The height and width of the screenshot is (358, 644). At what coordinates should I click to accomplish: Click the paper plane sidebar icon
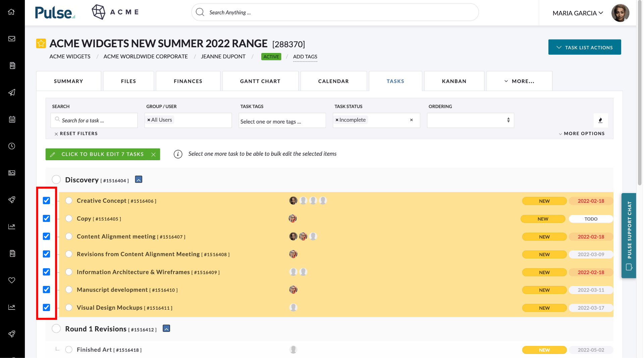12,93
